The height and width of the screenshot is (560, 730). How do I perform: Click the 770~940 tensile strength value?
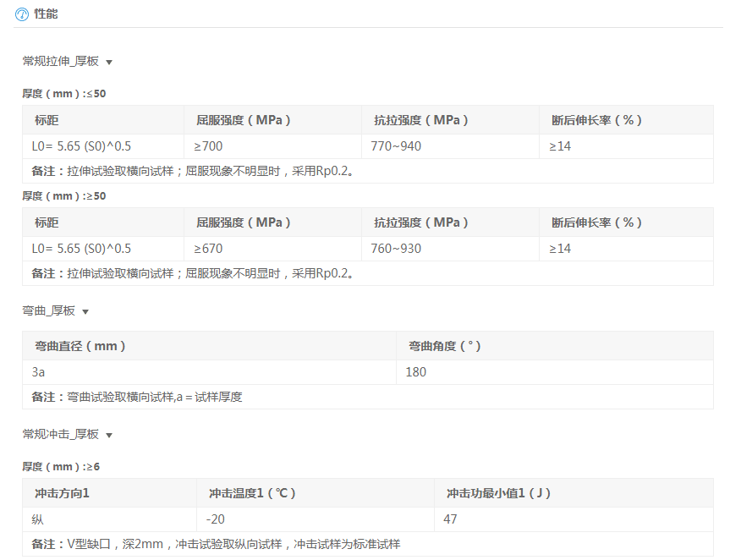point(396,146)
